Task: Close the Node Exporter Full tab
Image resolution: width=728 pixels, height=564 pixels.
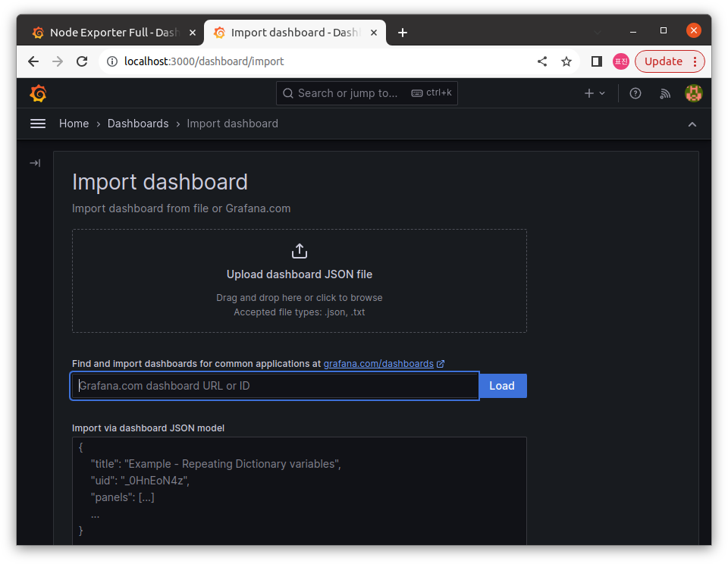Action: [x=193, y=33]
